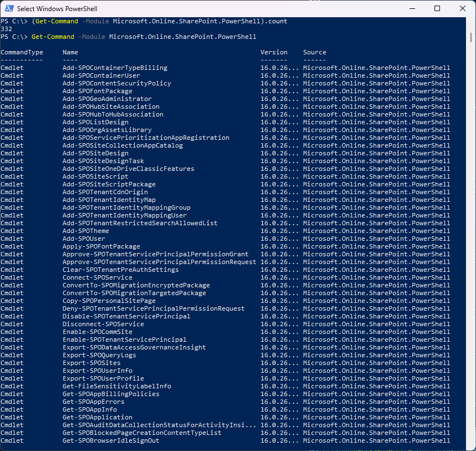The height and width of the screenshot is (451, 476).
Task: Click Add-SPOTenantRestrictedSearchAllowedList cmdlet name
Action: tap(140, 223)
